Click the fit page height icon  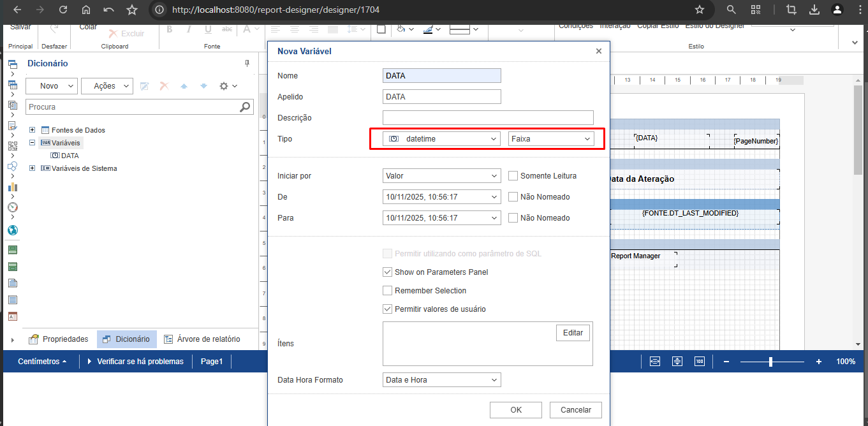tap(677, 362)
